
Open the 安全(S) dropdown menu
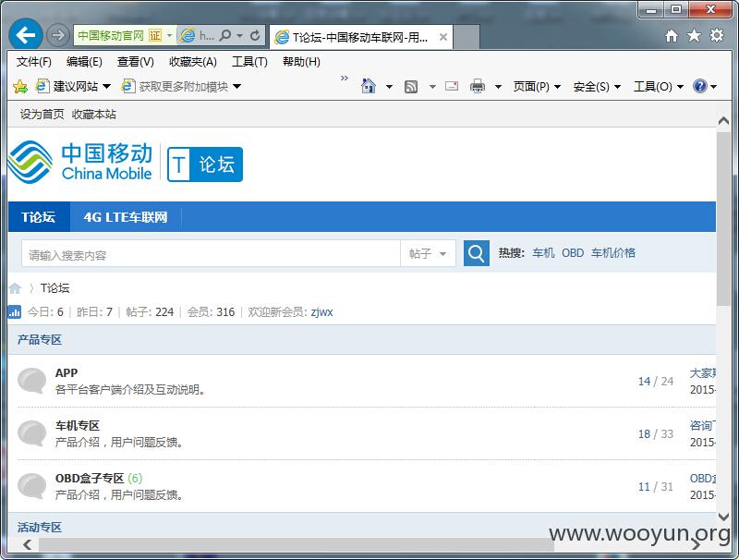coord(597,87)
